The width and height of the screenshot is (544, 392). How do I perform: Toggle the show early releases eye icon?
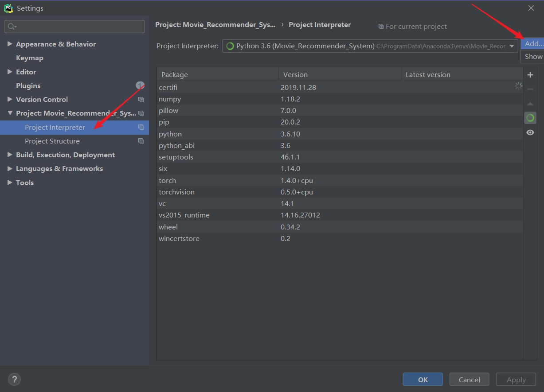(530, 132)
